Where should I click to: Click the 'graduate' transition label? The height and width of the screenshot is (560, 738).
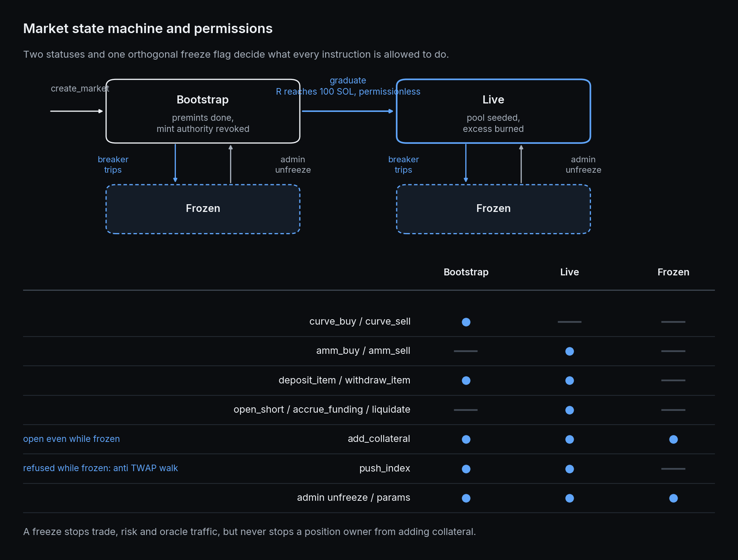click(348, 80)
